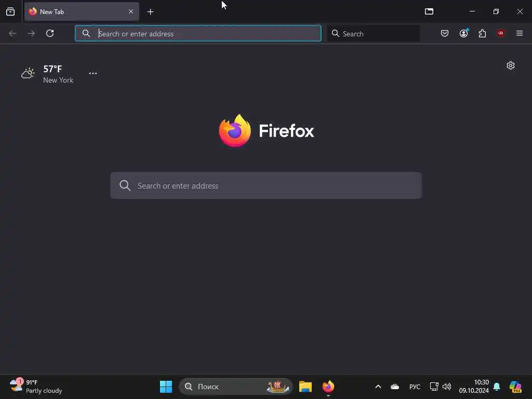Switch РУС input language indicator
The image size is (532, 399).
click(x=415, y=387)
